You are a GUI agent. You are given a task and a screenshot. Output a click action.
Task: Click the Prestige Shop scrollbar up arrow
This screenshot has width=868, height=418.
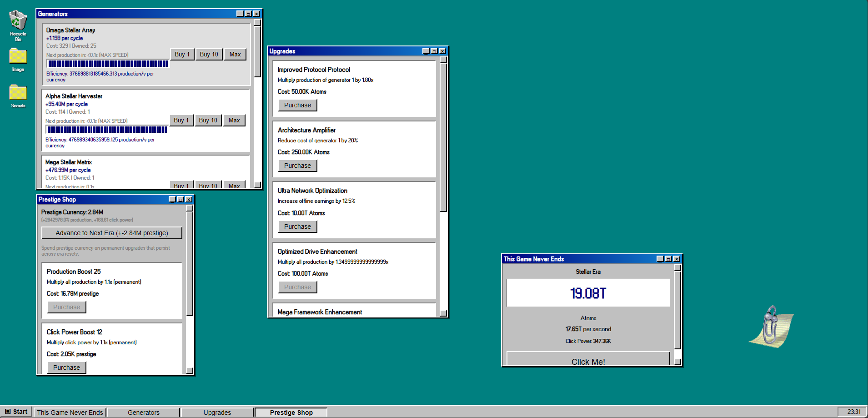pos(190,208)
